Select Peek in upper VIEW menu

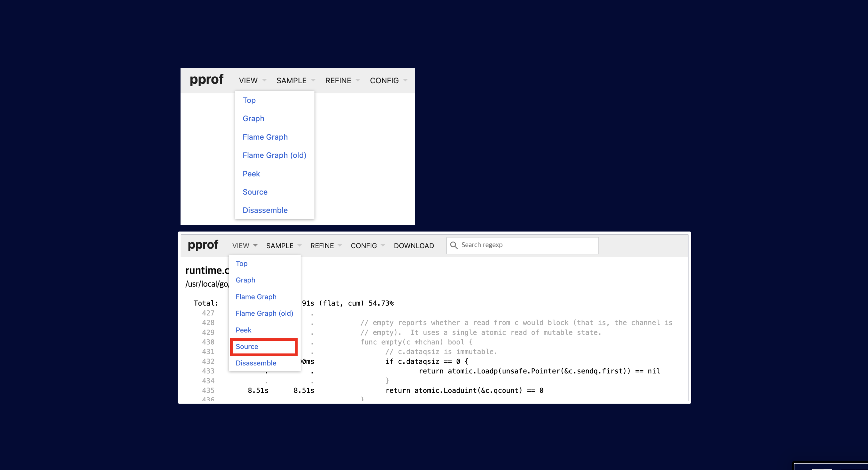(251, 174)
